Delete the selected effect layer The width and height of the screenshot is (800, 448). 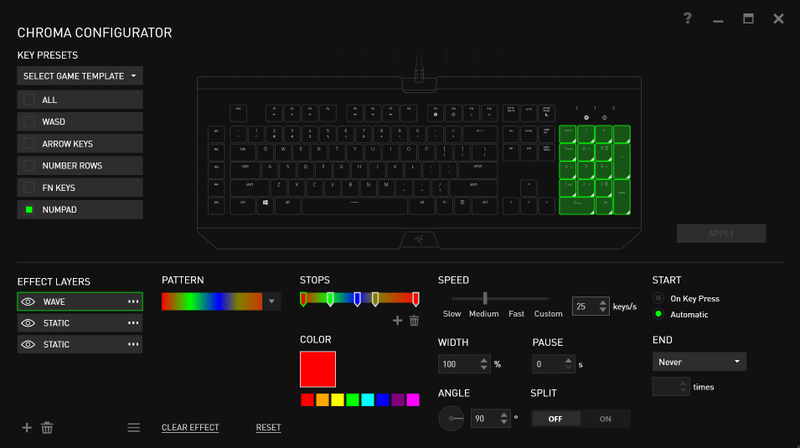(47, 428)
